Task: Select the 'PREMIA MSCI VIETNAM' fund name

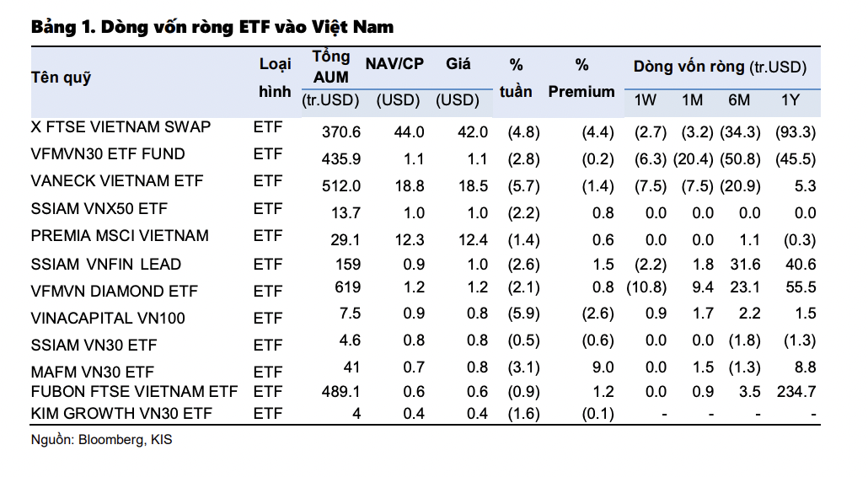Action: tap(120, 235)
